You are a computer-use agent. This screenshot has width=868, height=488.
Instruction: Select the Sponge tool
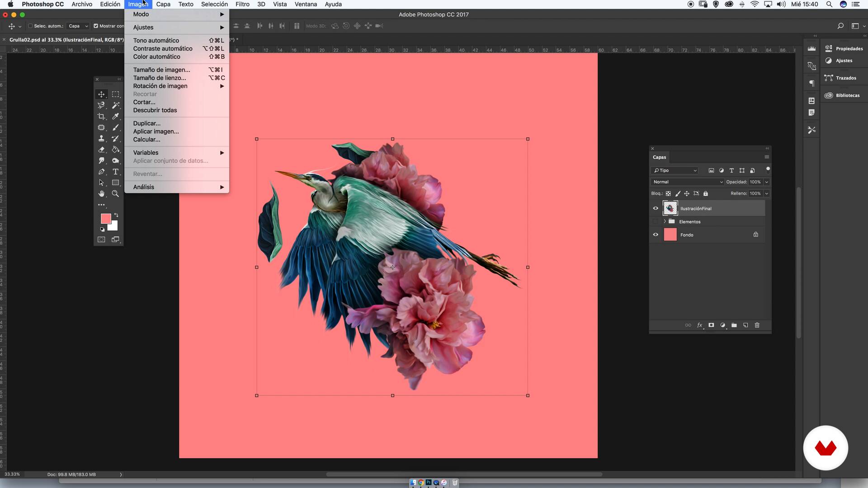click(x=116, y=160)
